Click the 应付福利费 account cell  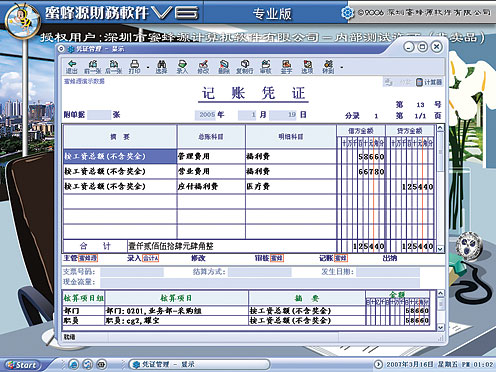coord(211,186)
